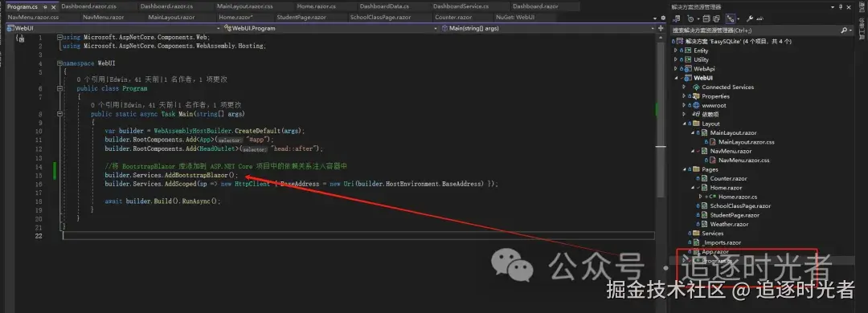
Task: Collapse the WebUI project node
Action: coord(675,78)
